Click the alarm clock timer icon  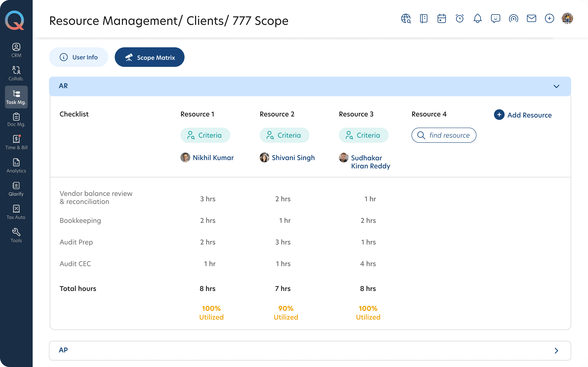point(459,19)
